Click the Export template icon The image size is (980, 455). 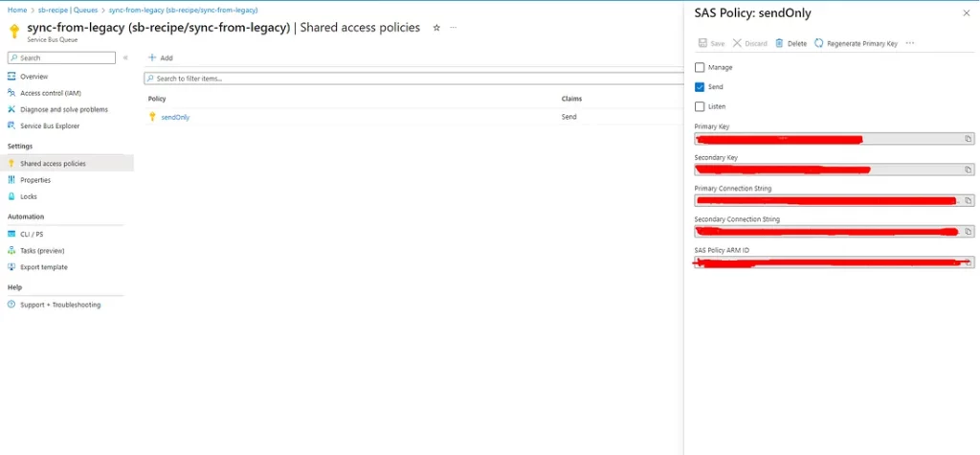pos(11,267)
